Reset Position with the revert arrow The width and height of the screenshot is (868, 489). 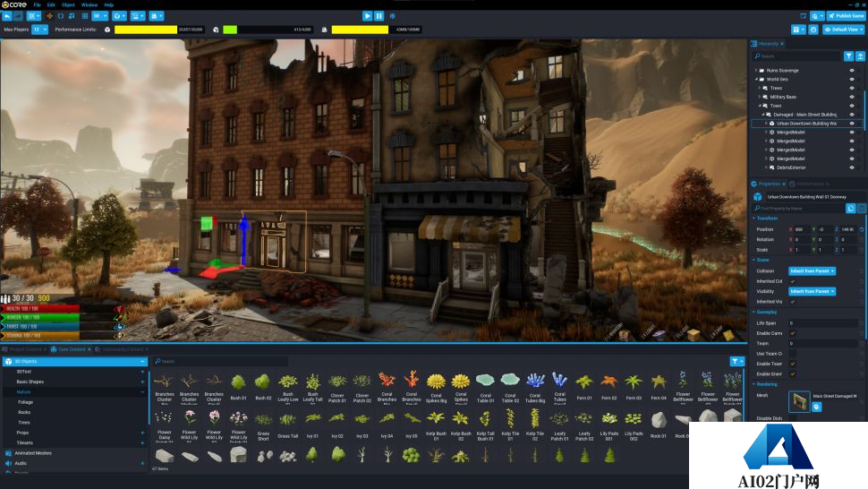coord(862,229)
